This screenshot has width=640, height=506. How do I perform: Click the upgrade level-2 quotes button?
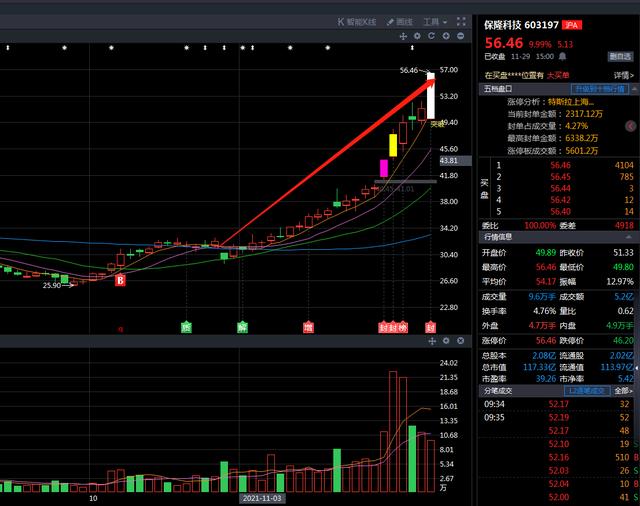pos(599,89)
